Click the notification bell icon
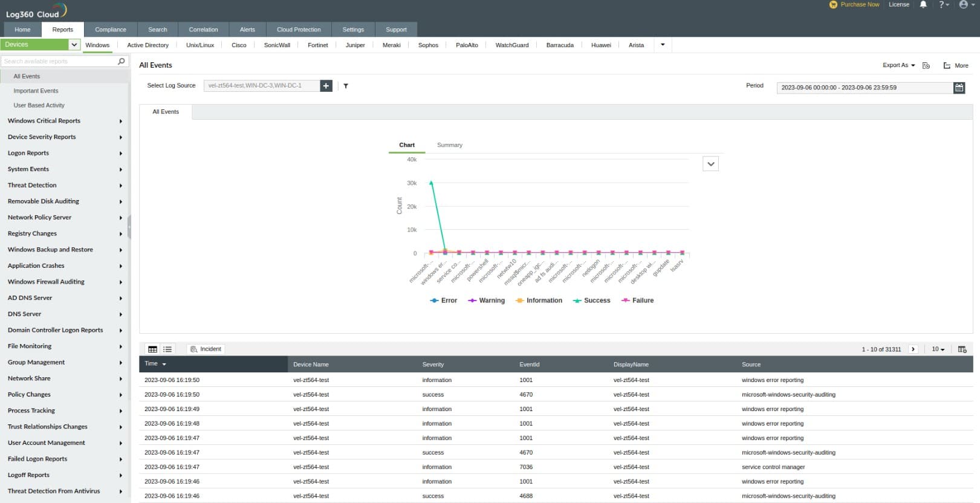 pyautogui.click(x=923, y=4)
